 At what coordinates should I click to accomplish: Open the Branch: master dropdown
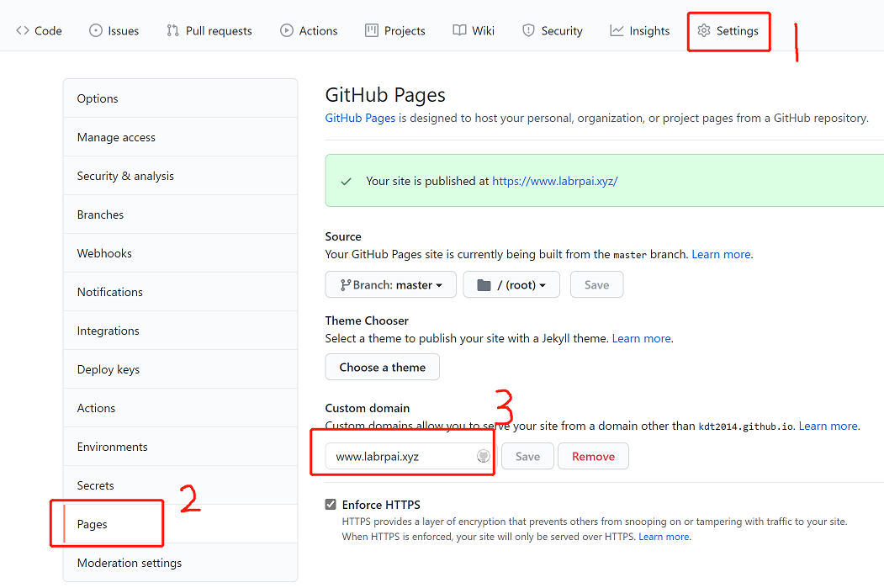coord(391,285)
